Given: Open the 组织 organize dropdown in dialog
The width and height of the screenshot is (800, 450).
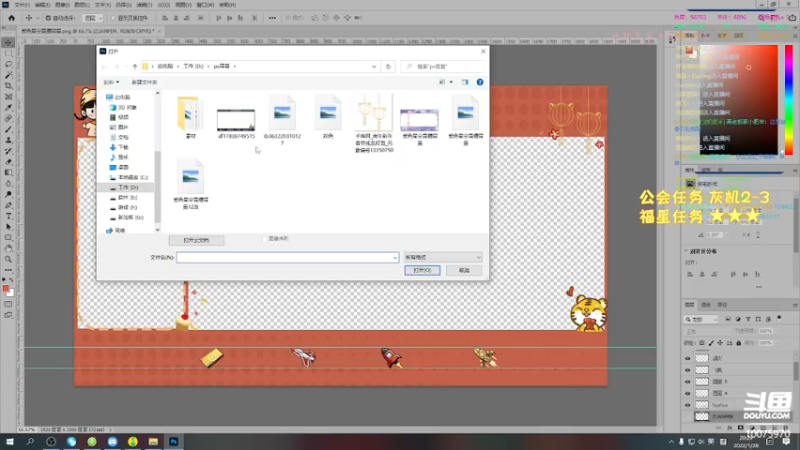Looking at the screenshot, I should (x=111, y=82).
